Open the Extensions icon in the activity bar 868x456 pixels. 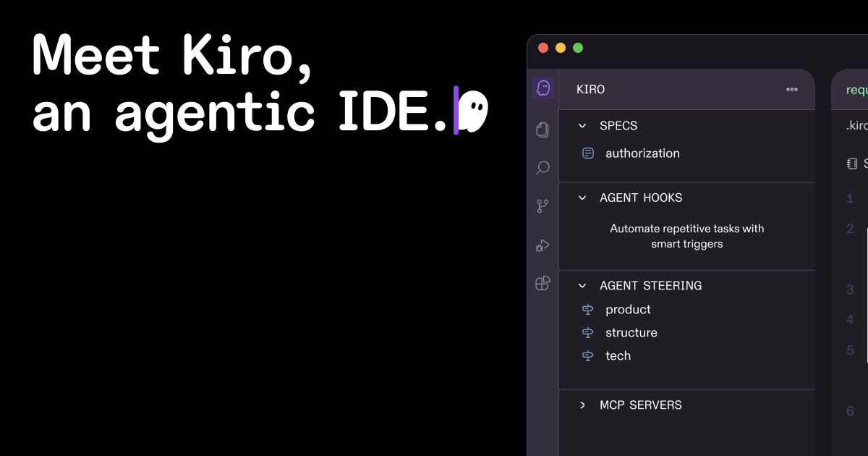(x=542, y=284)
